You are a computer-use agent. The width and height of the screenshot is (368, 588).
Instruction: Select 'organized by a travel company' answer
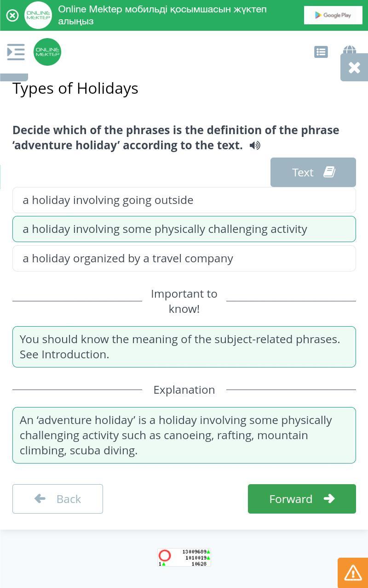click(x=184, y=258)
